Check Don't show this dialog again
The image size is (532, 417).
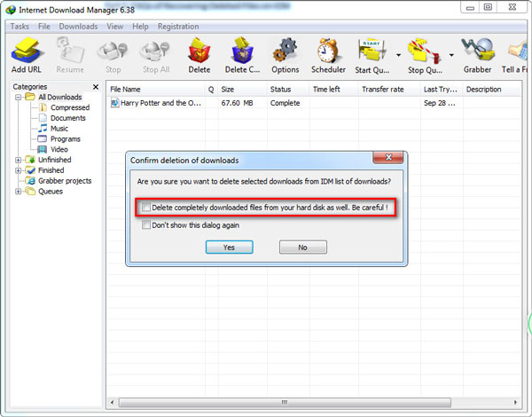pyautogui.click(x=146, y=224)
